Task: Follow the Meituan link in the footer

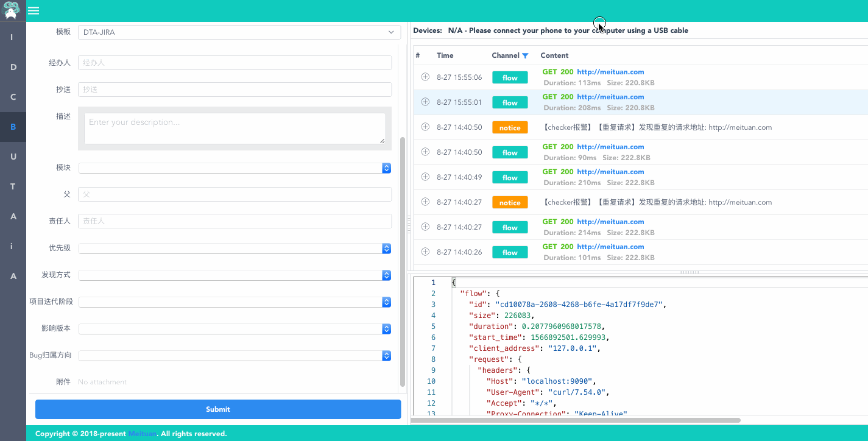Action: (143, 434)
